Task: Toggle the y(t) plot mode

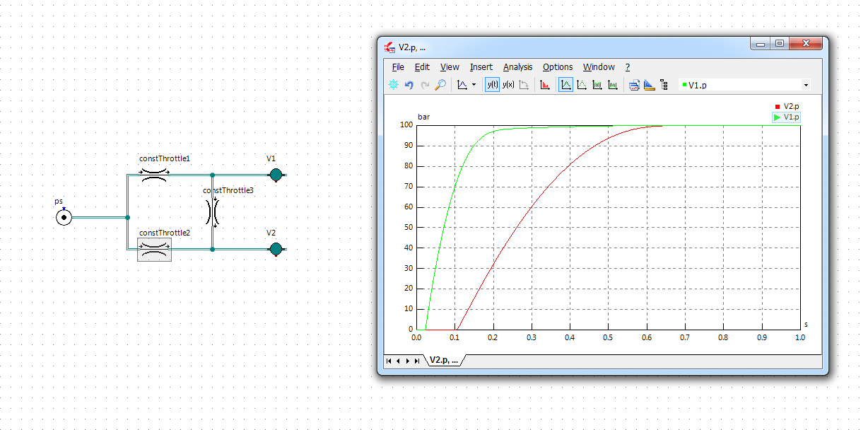Action: pyautogui.click(x=492, y=85)
